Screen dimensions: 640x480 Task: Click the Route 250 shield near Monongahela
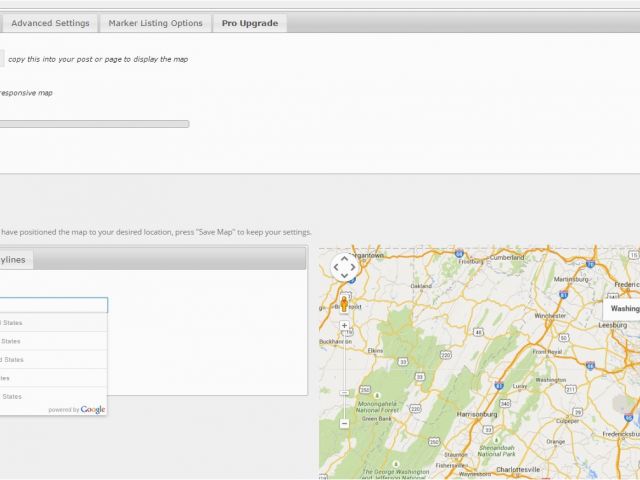pos(364,389)
